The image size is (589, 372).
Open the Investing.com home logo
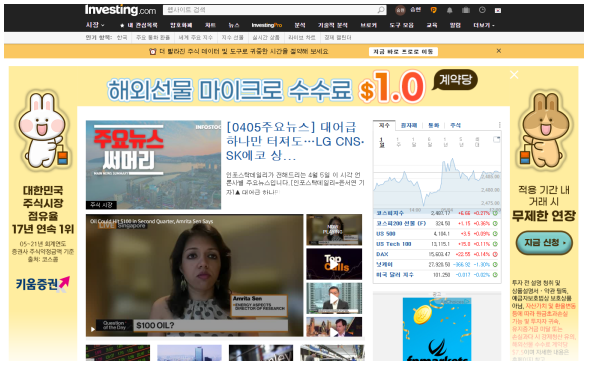coord(120,10)
